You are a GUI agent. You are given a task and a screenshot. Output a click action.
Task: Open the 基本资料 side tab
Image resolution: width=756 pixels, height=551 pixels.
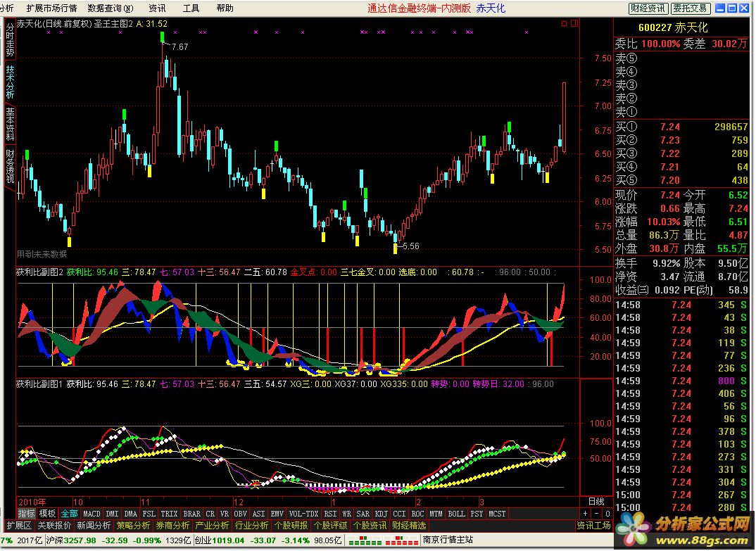(10, 124)
